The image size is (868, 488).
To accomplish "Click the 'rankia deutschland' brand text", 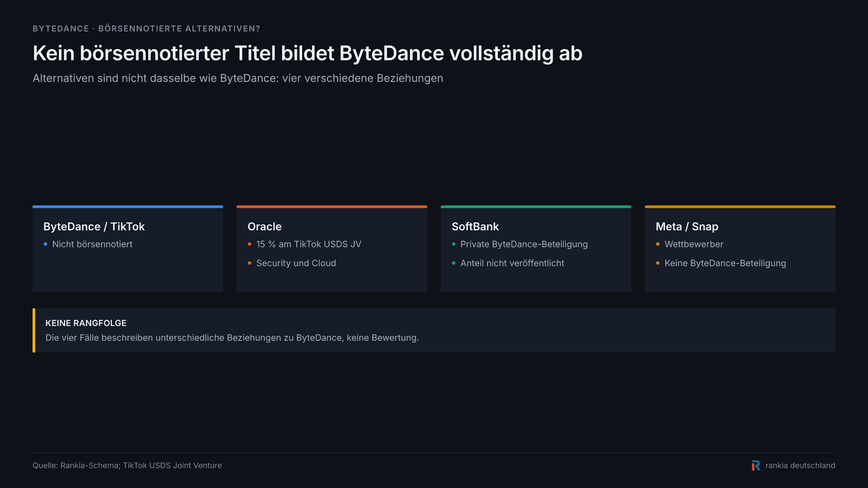I will 800,465.
